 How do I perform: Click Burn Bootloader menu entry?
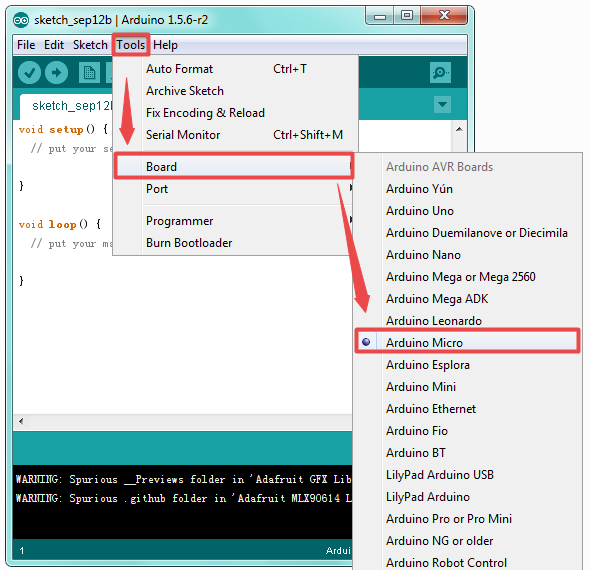tap(234, 243)
